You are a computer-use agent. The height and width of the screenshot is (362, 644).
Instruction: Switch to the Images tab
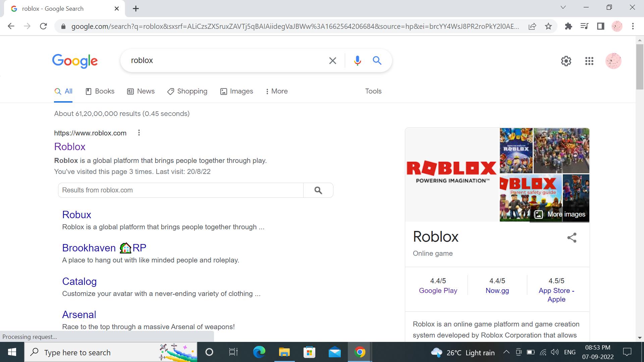(236, 91)
